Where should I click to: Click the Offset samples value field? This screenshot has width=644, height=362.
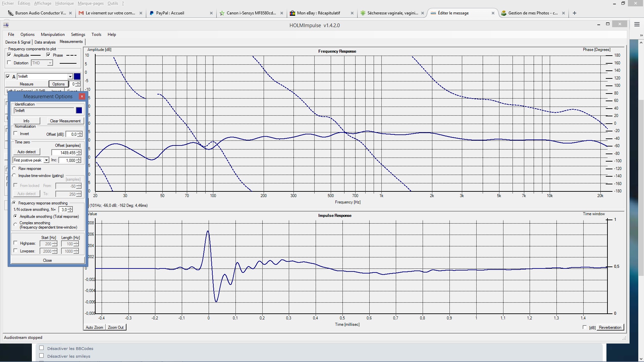click(64, 153)
